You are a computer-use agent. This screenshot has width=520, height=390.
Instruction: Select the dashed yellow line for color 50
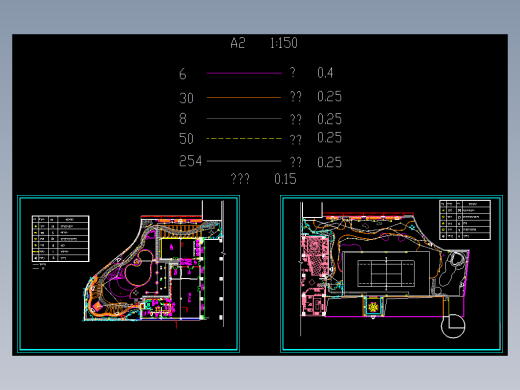tap(244, 138)
